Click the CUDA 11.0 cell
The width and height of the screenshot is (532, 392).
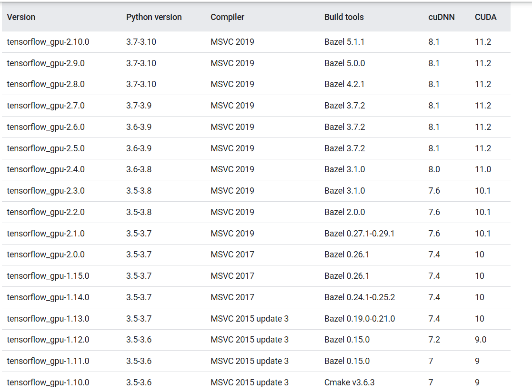[x=482, y=169]
